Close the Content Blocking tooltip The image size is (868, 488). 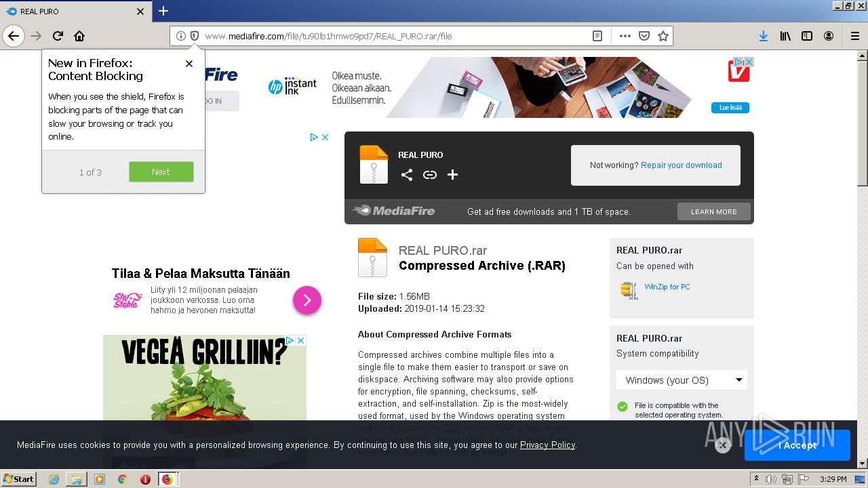point(189,64)
